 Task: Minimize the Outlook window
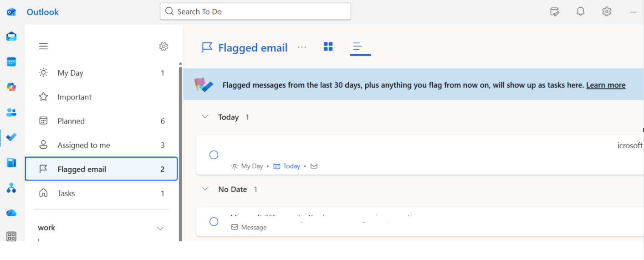pyautogui.click(x=633, y=12)
